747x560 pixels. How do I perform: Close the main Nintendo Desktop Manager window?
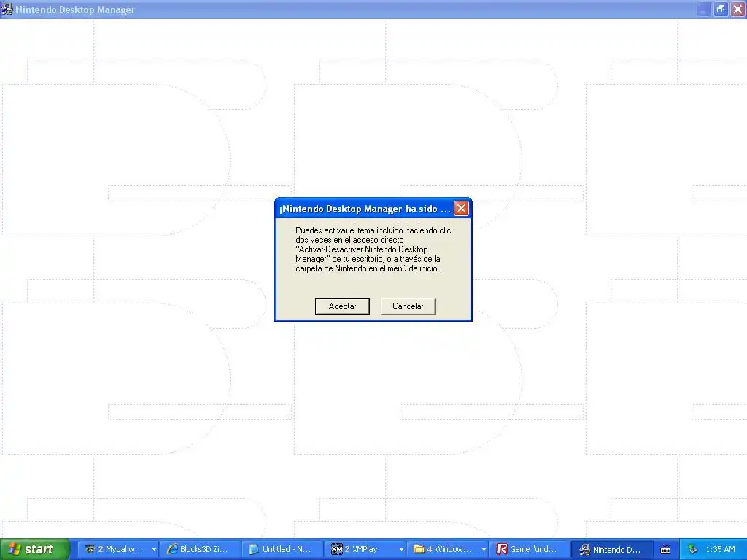point(738,9)
